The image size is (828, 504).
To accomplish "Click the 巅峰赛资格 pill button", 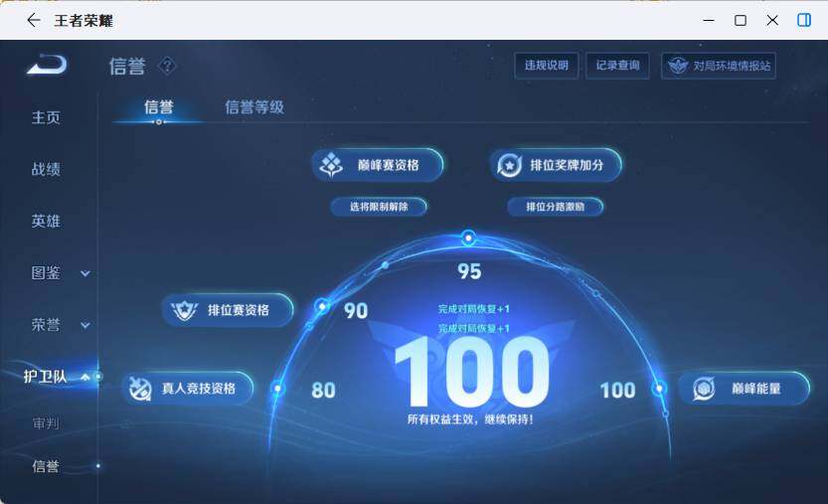I will pos(377,165).
